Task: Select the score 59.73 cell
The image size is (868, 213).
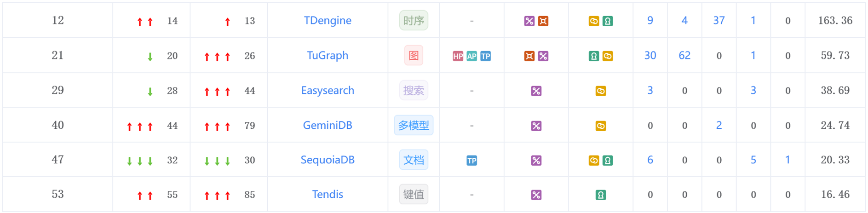Action: [835, 56]
